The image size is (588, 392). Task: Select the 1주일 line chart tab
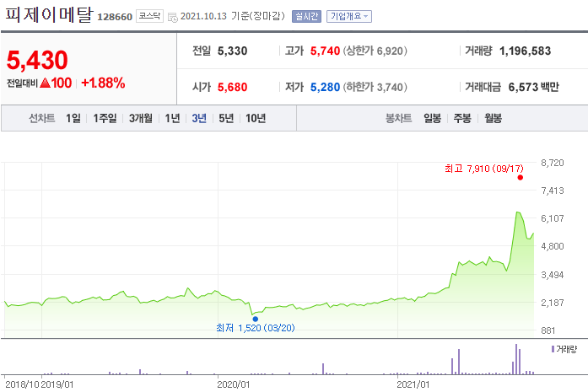pyautogui.click(x=105, y=118)
